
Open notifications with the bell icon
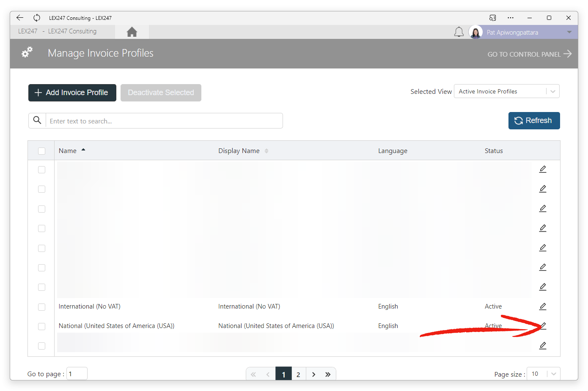pos(459,32)
